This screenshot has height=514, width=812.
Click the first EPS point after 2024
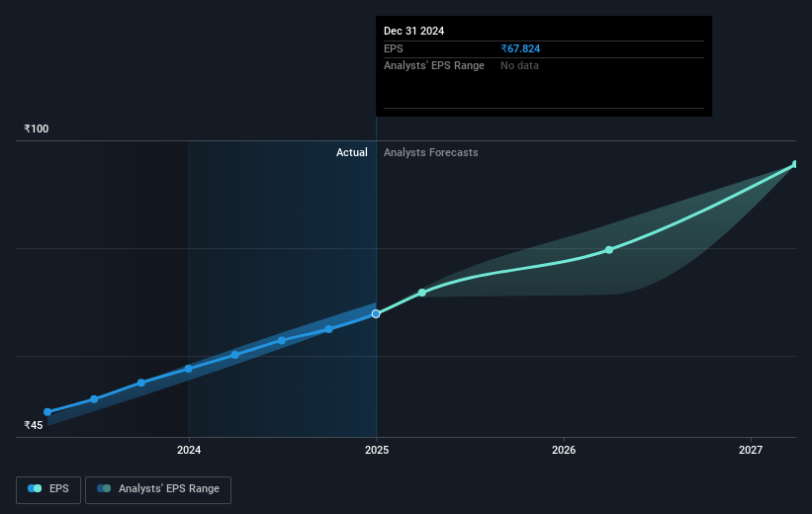pos(235,355)
